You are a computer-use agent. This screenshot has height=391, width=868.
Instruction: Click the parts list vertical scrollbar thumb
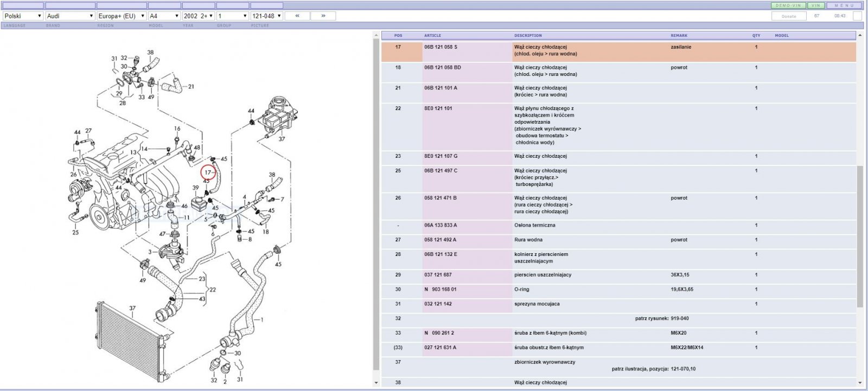[859, 237]
